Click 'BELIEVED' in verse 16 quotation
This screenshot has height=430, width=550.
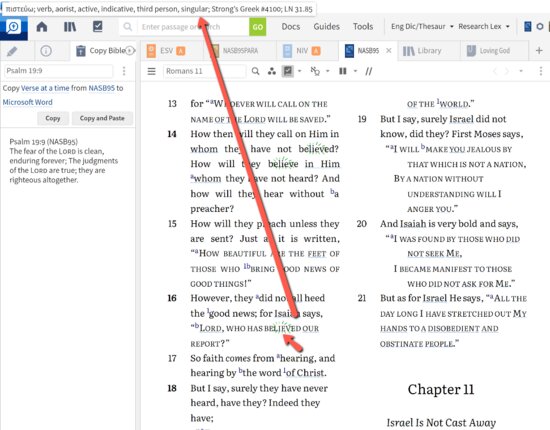tap(282, 329)
